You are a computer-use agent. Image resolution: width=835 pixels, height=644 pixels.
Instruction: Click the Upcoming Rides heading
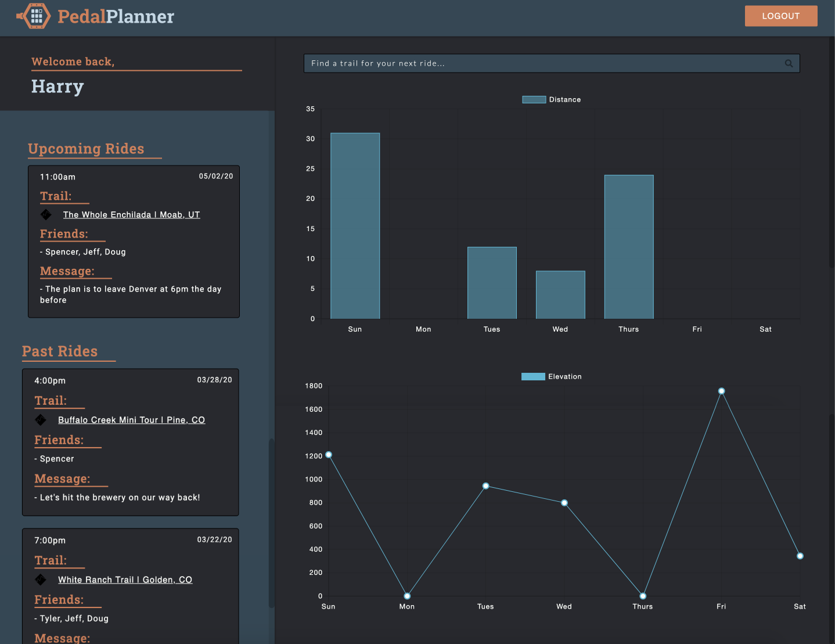pyautogui.click(x=86, y=149)
